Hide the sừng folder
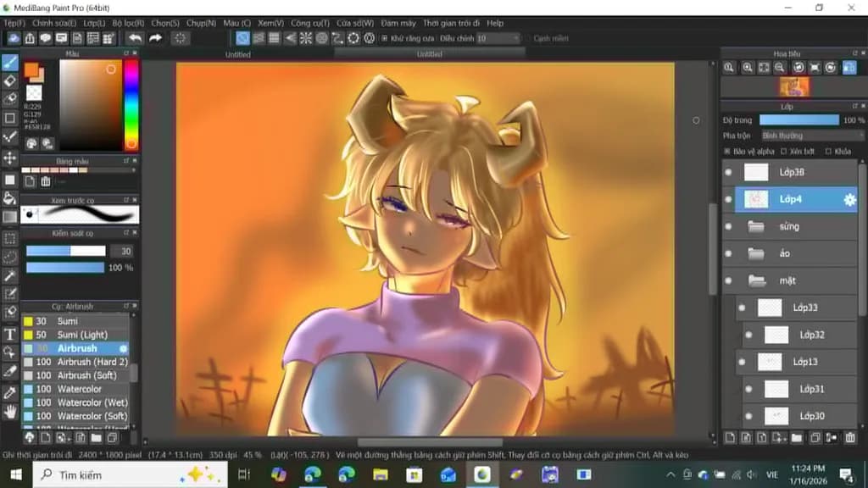 (x=728, y=226)
